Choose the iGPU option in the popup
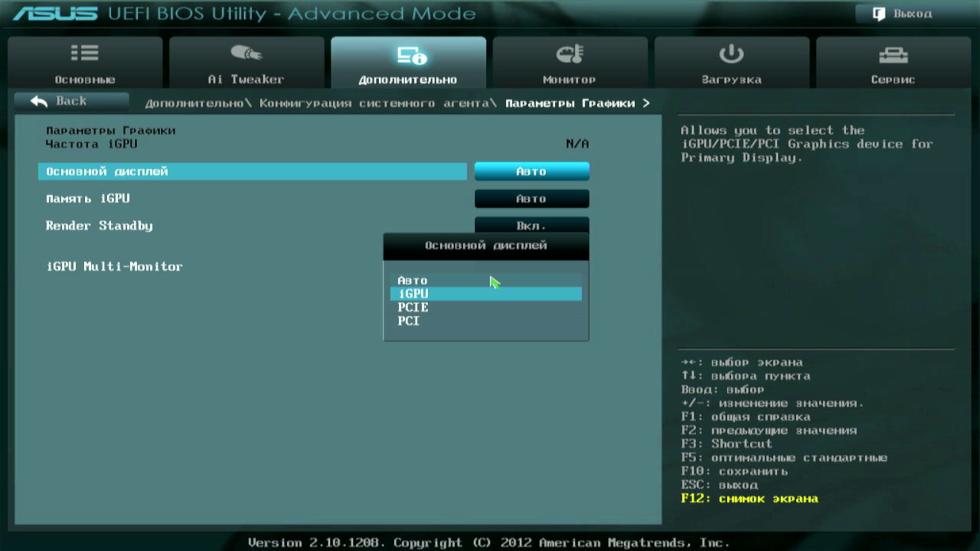The image size is (980, 551). tap(413, 294)
